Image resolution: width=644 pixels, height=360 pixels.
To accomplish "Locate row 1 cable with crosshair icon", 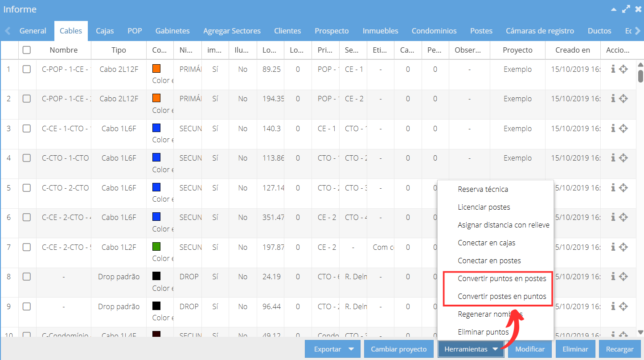I will tap(623, 69).
